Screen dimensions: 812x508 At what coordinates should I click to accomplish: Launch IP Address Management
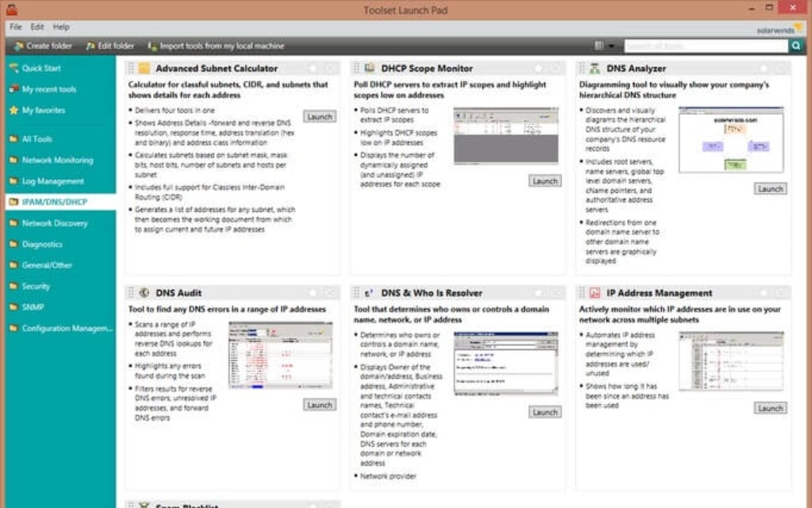tap(769, 407)
